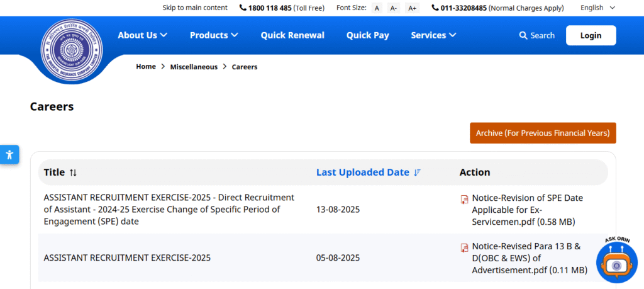
Task: Open the English language selector
Action: point(597,8)
